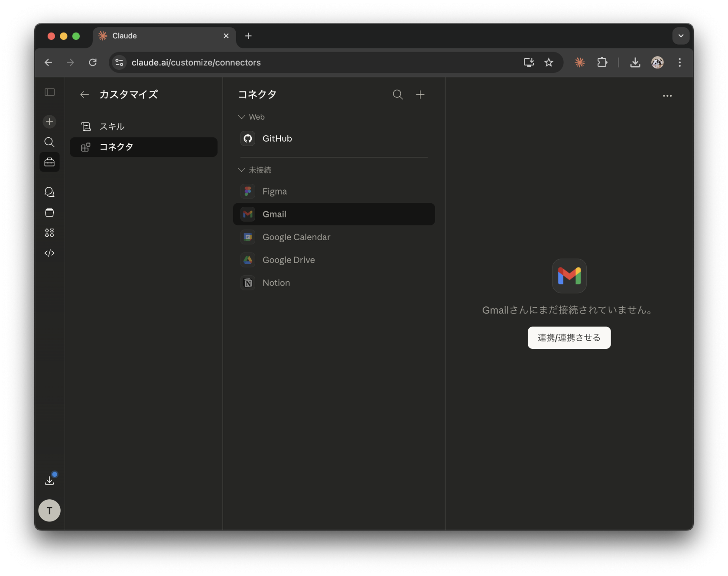This screenshot has width=728, height=576.
Task: Go back using the arrow beside カスタマイズ
Action: pyautogui.click(x=84, y=94)
